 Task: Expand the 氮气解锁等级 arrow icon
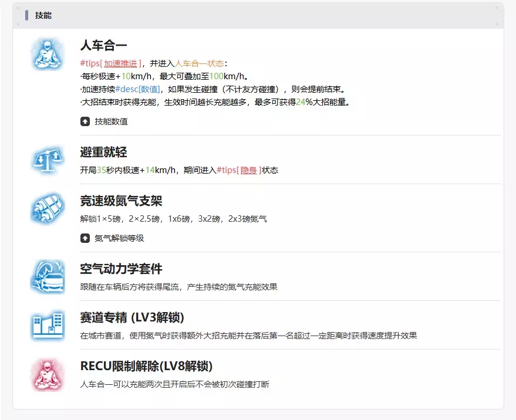tap(85, 238)
